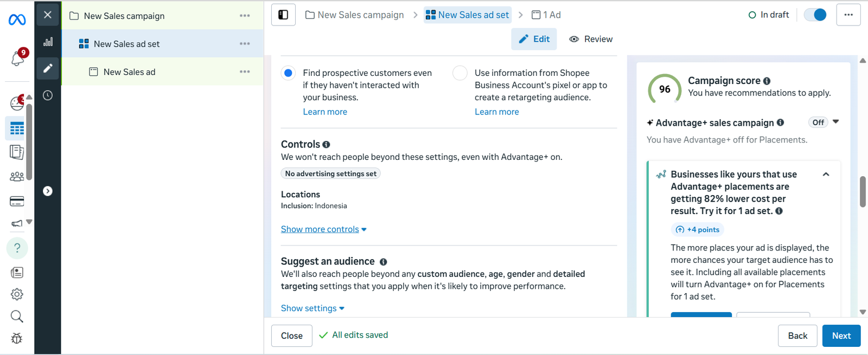Open the bar chart performance icon
The image size is (868, 355).
(48, 42)
